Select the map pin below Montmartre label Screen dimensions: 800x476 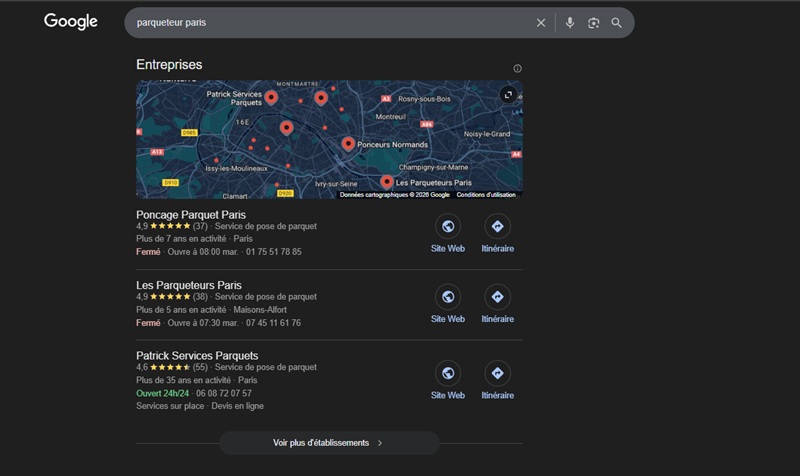(x=321, y=97)
